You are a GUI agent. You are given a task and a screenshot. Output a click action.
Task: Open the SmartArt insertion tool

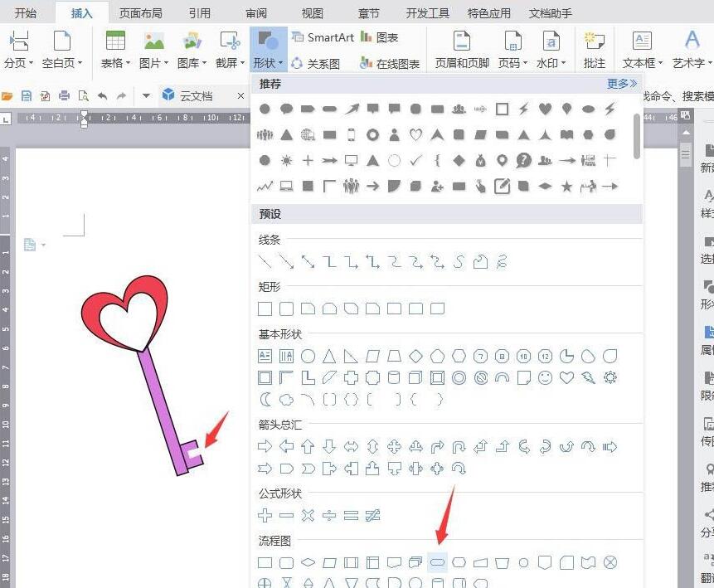(323, 37)
